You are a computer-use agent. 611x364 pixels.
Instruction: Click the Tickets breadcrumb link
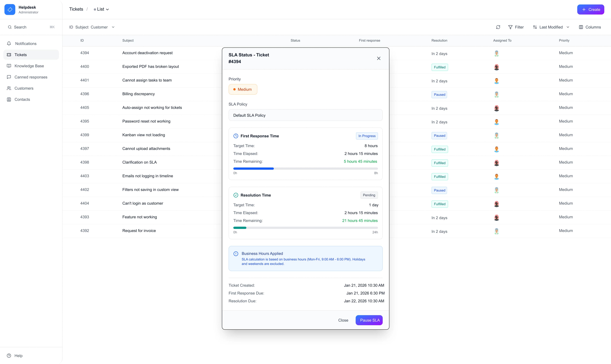[76, 9]
